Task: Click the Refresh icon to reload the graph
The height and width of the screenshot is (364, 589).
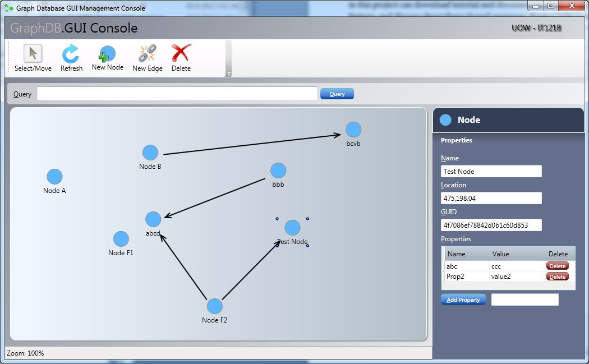Action: point(71,58)
